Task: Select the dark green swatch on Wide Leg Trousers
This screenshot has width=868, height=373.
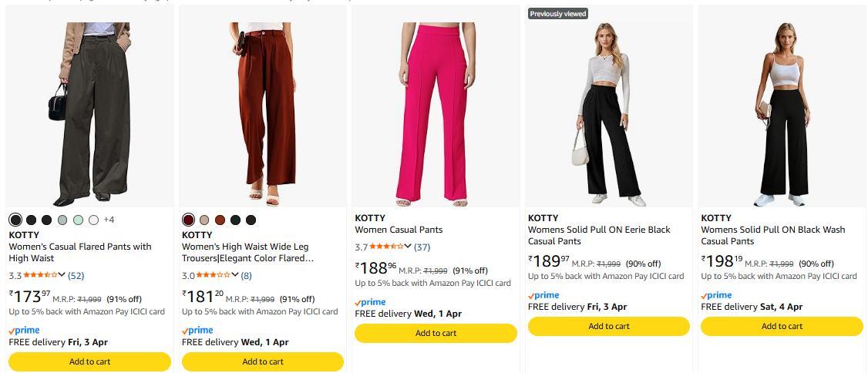Action: tap(235, 220)
